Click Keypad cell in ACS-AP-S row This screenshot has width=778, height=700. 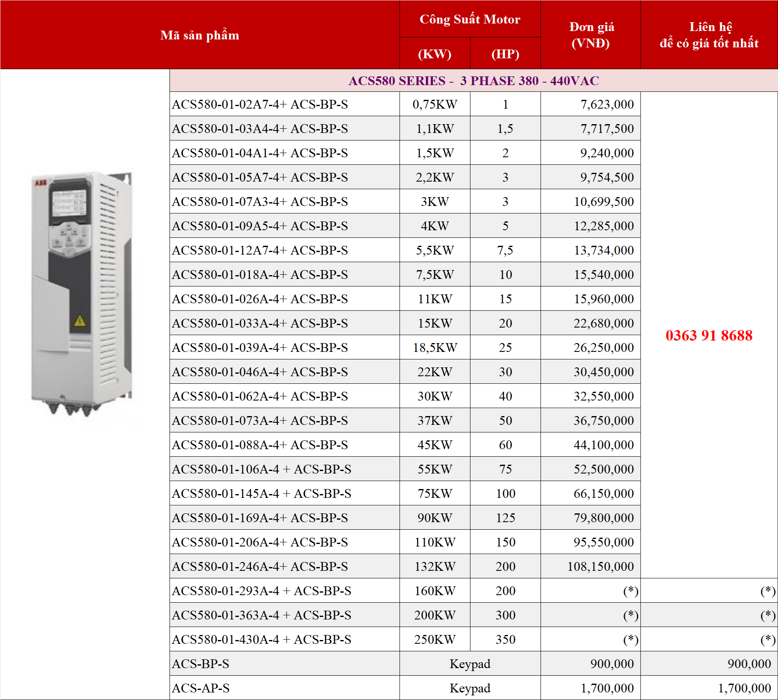pos(470,688)
